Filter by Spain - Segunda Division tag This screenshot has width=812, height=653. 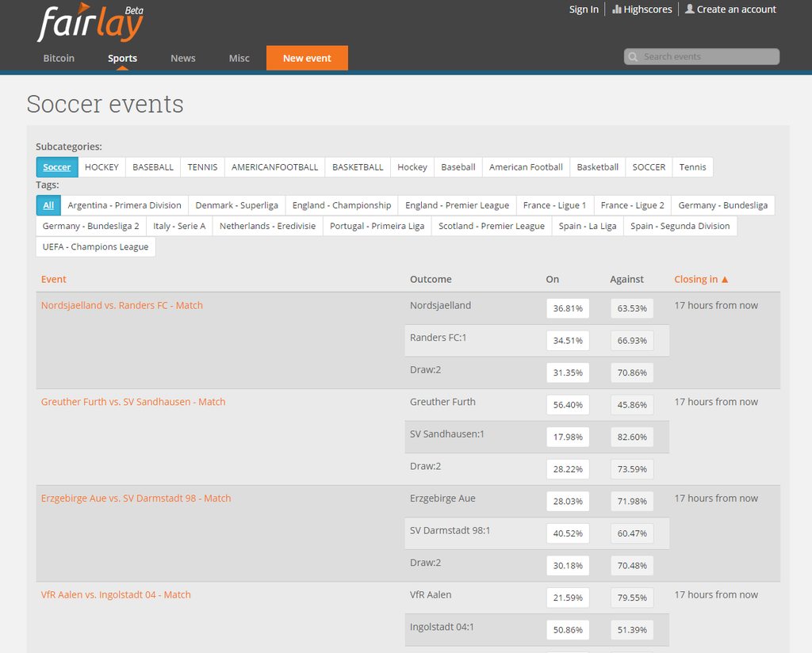[x=680, y=226]
